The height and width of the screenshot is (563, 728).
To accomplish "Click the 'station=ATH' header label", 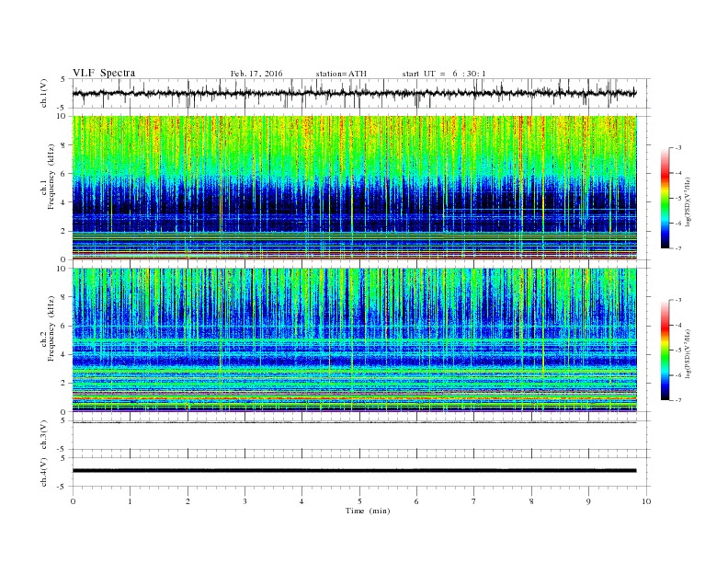I will (x=341, y=74).
